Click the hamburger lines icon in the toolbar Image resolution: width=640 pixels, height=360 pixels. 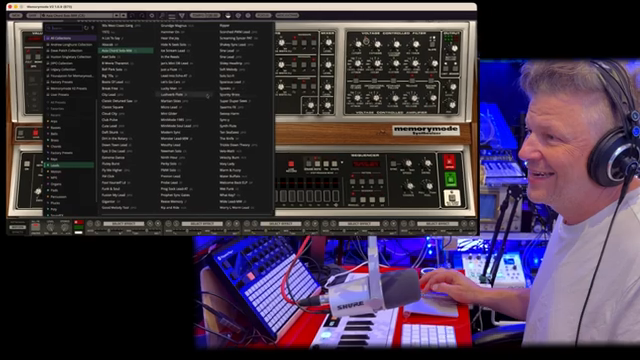[x=172, y=16]
